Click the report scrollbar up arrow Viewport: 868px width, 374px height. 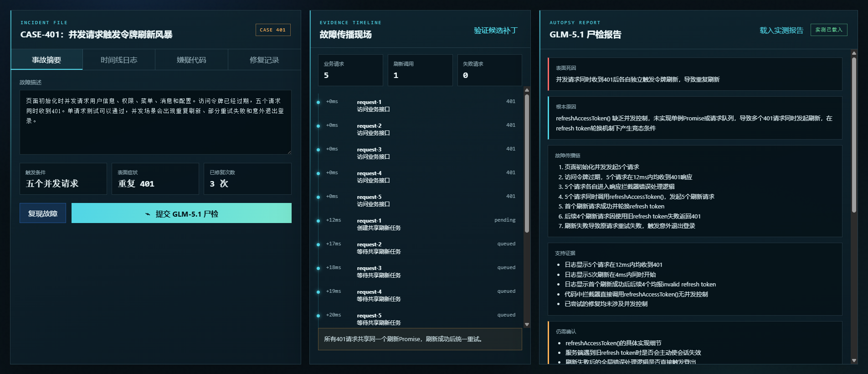[854, 53]
